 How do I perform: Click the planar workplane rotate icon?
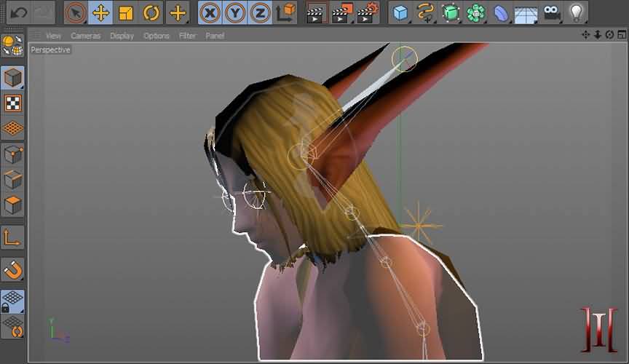(x=12, y=327)
